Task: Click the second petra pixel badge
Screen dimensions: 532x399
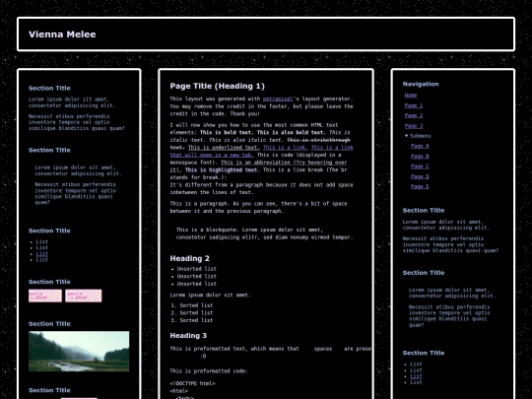Action: 83,296
